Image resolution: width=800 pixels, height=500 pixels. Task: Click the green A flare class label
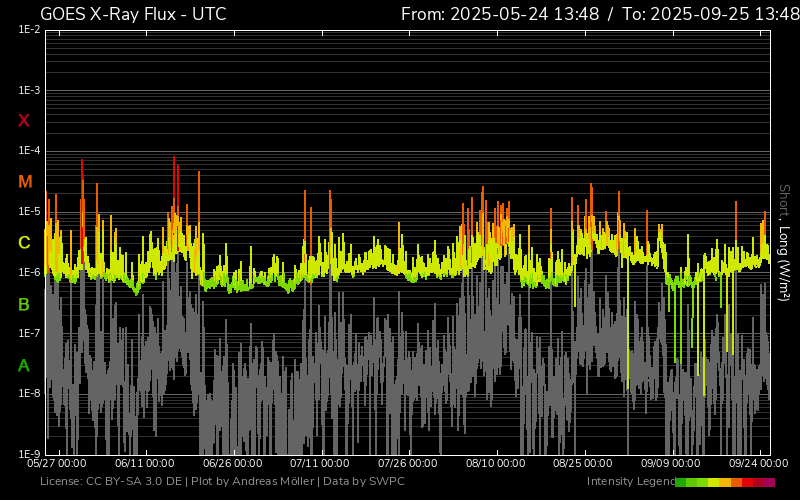[x=24, y=365]
